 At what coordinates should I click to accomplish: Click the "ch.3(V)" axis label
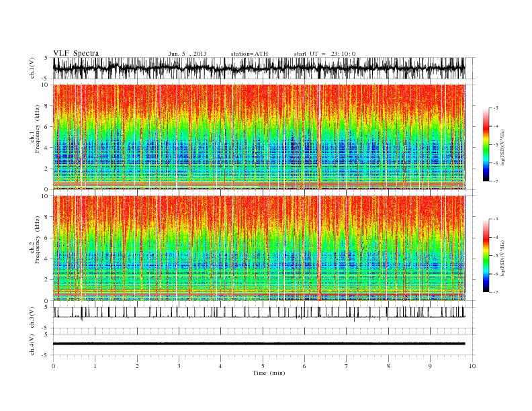32,318
